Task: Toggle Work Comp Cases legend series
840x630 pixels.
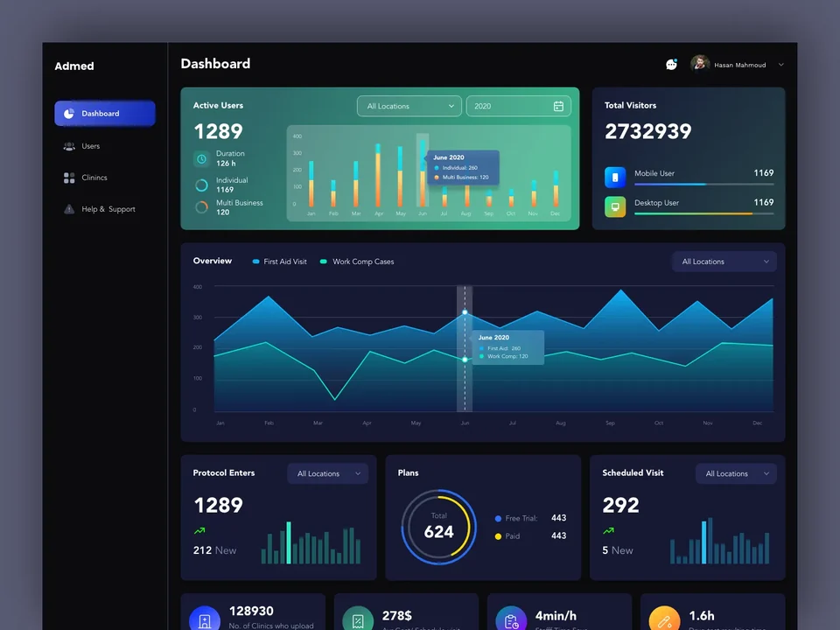Action: pyautogui.click(x=357, y=262)
